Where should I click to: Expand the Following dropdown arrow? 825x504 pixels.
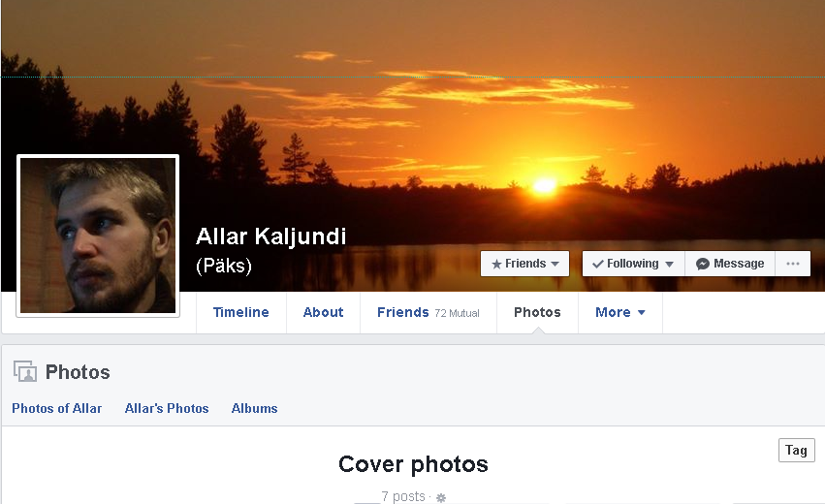pos(669,264)
